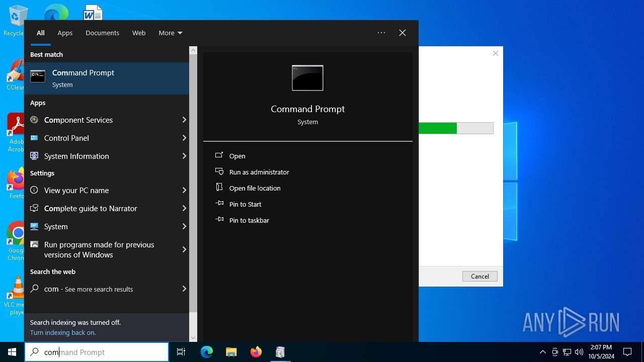This screenshot has height=362, width=644.
Task: Open File Explorer from the taskbar
Action: point(231,352)
